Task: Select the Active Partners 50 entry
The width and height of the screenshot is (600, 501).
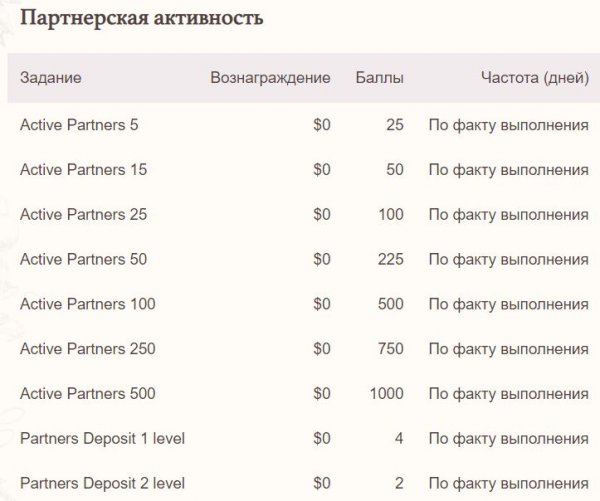Action: (x=83, y=259)
